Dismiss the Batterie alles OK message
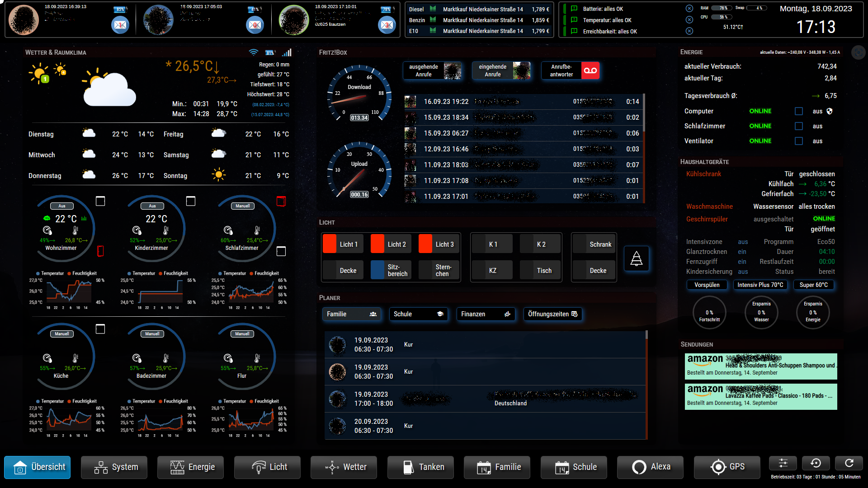The image size is (868, 488). tap(689, 9)
